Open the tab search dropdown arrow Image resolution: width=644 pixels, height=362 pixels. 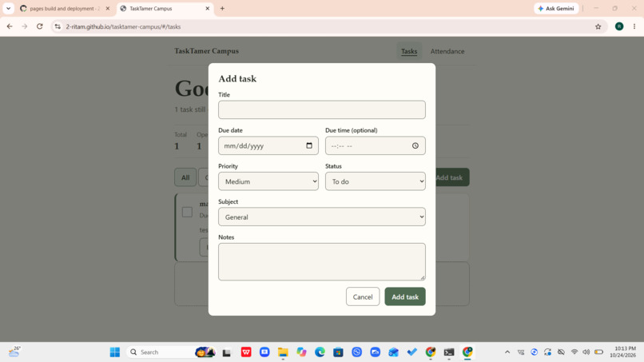tap(8, 8)
